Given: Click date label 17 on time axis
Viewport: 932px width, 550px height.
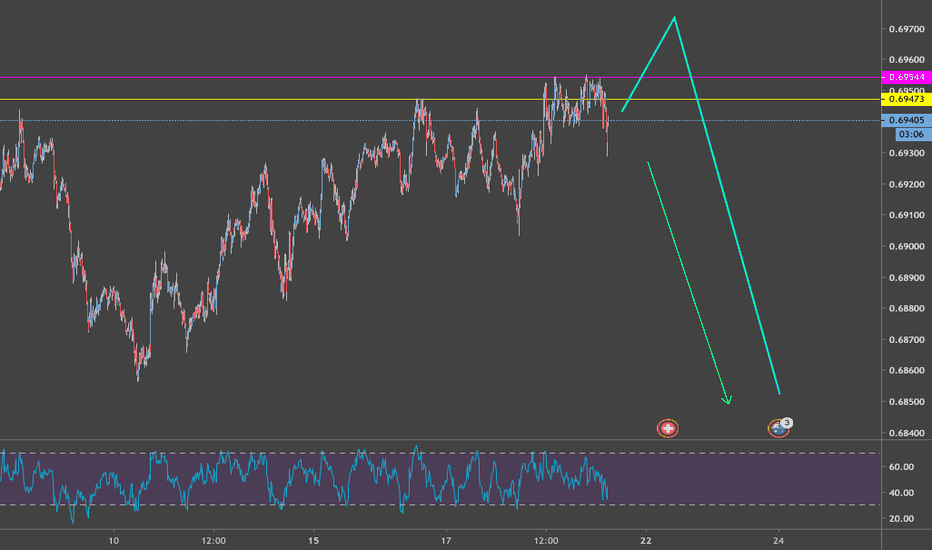Looking at the screenshot, I should tap(446, 540).
